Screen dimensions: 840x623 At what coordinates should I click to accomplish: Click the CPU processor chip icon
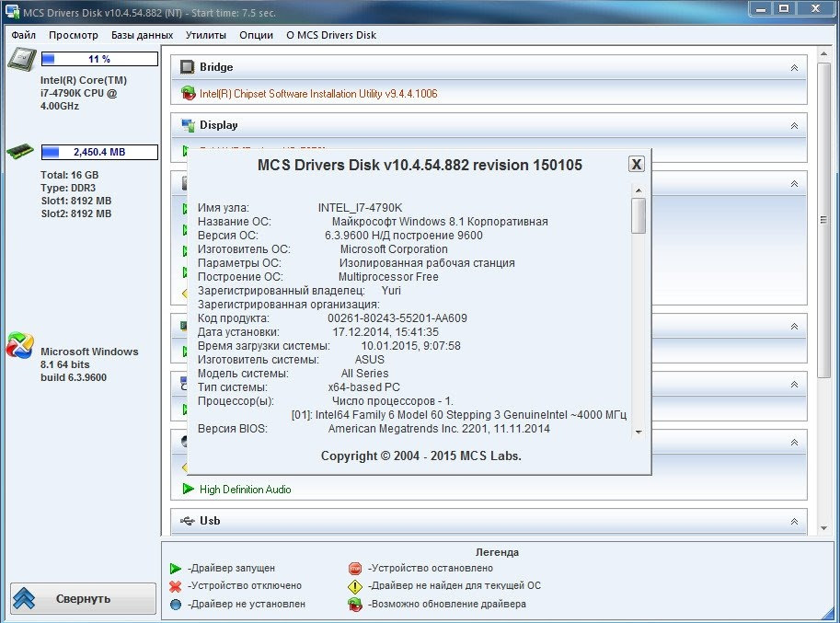[22, 59]
